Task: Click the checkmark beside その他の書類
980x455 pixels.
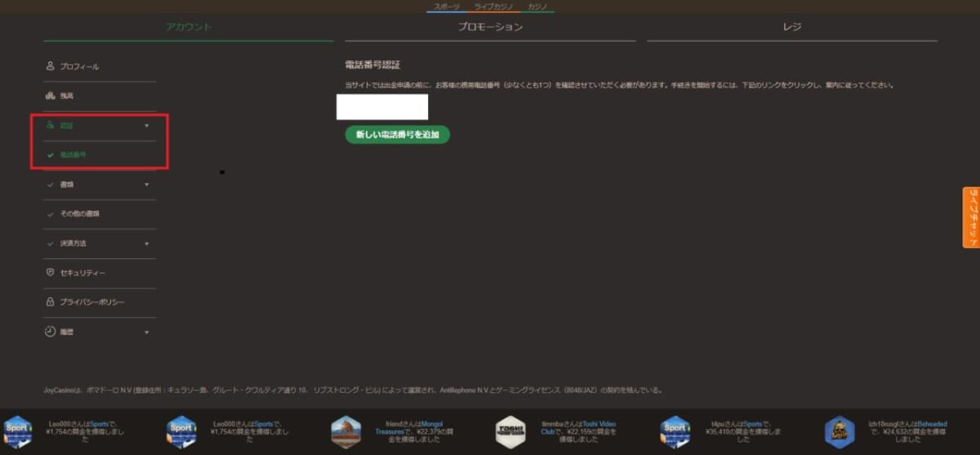Action: (51, 214)
